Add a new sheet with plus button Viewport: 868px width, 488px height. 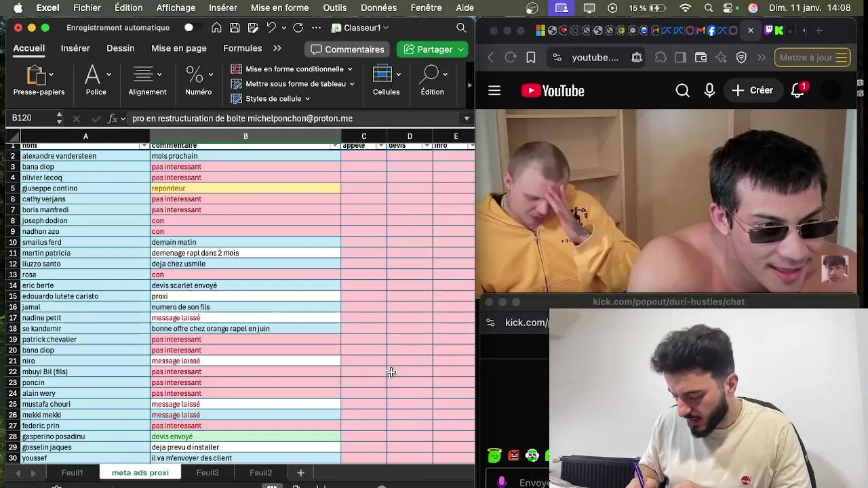(300, 472)
